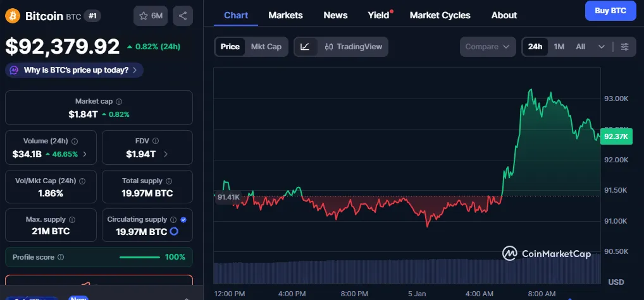Image resolution: width=644 pixels, height=300 pixels.
Task: Open the Markets tab
Action: point(285,15)
